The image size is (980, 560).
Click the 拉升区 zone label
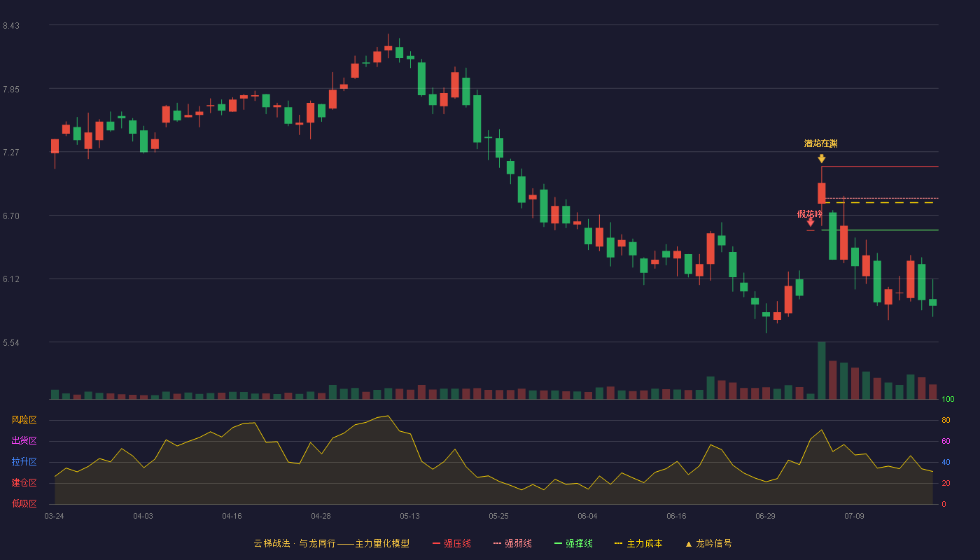pos(24,462)
